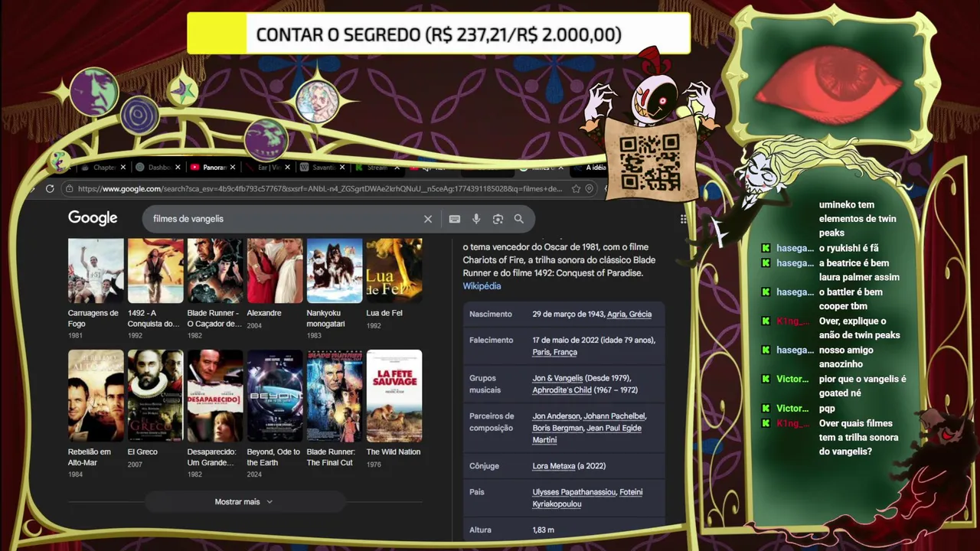Open the Desaparecido film poster
Screen dimensions: 980x551
[215, 396]
